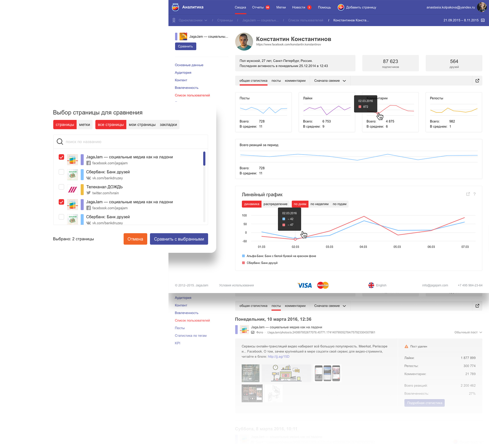Open the Обычный пост type dropdown
The height and width of the screenshot is (448, 489).
pos(468,332)
